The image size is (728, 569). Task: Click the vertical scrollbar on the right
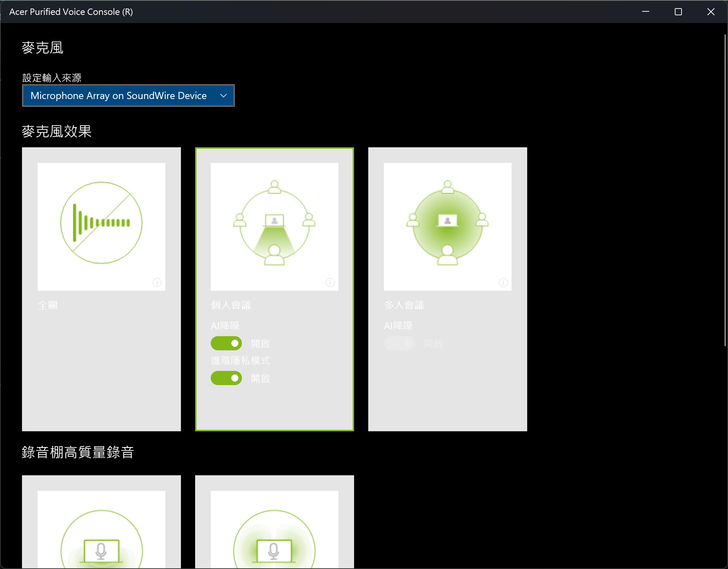click(x=725, y=190)
